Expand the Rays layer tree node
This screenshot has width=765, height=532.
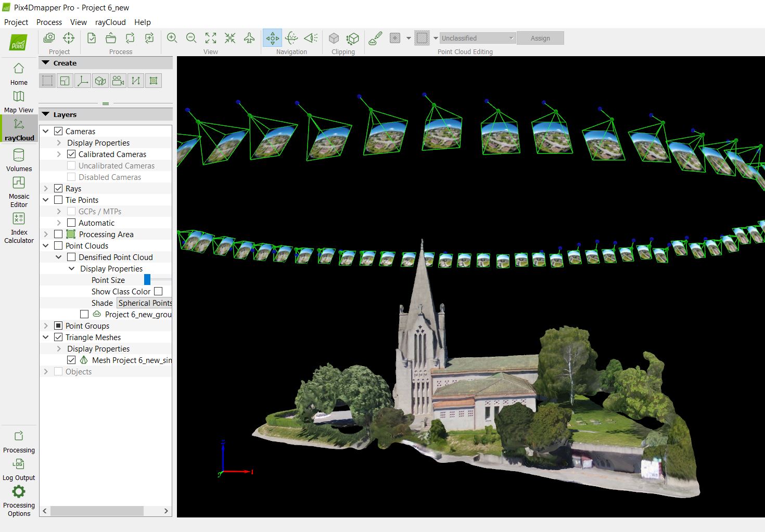coord(46,188)
